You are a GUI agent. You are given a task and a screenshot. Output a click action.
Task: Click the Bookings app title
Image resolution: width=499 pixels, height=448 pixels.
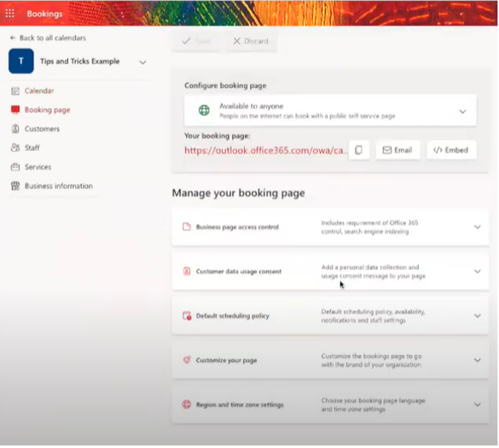click(x=44, y=14)
